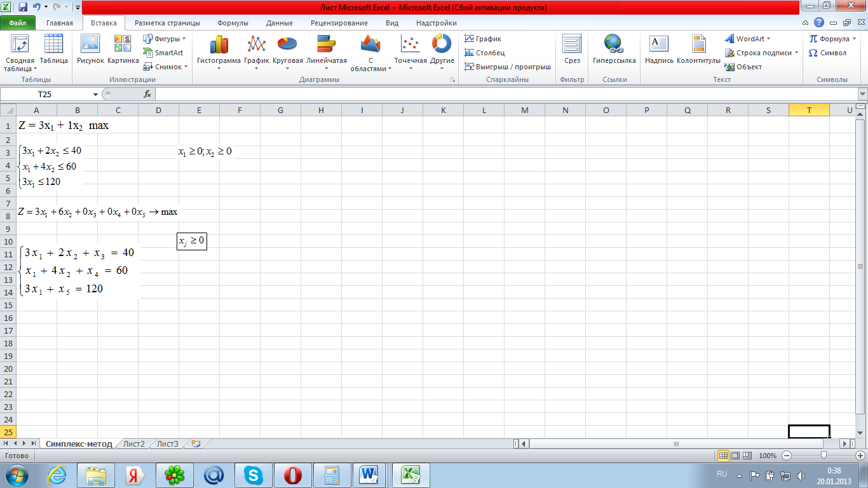
Task: Insert a pie chart (Круговая)
Action: [287, 53]
